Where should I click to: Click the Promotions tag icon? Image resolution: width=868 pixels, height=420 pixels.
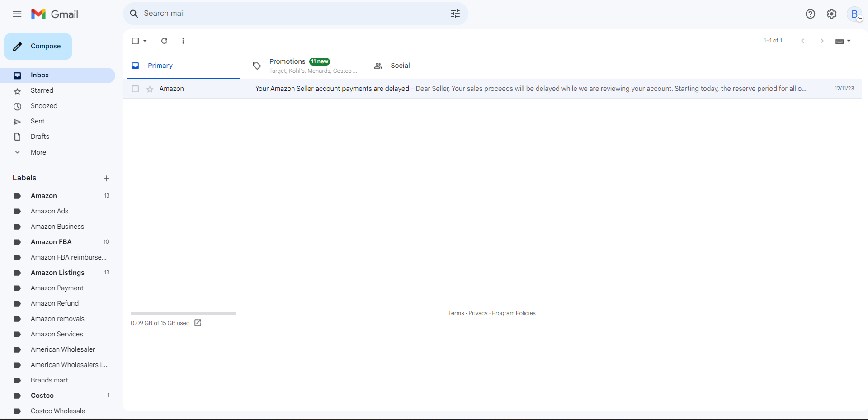point(257,66)
